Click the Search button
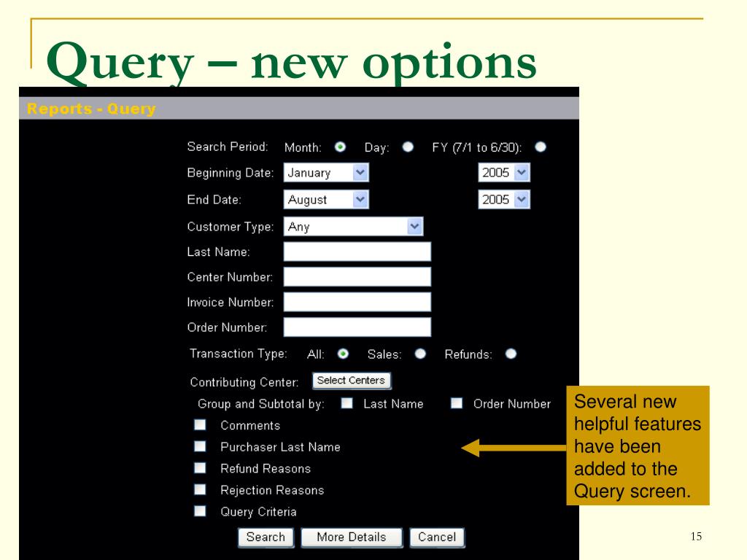 pyautogui.click(x=266, y=537)
